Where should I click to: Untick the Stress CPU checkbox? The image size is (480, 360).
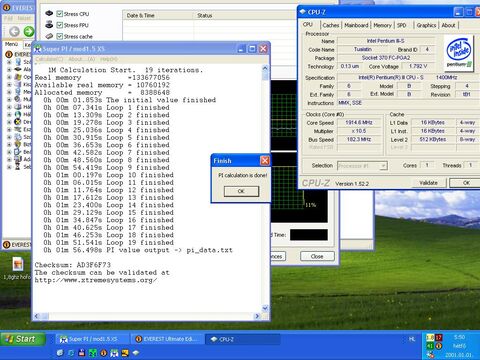coord(60,14)
